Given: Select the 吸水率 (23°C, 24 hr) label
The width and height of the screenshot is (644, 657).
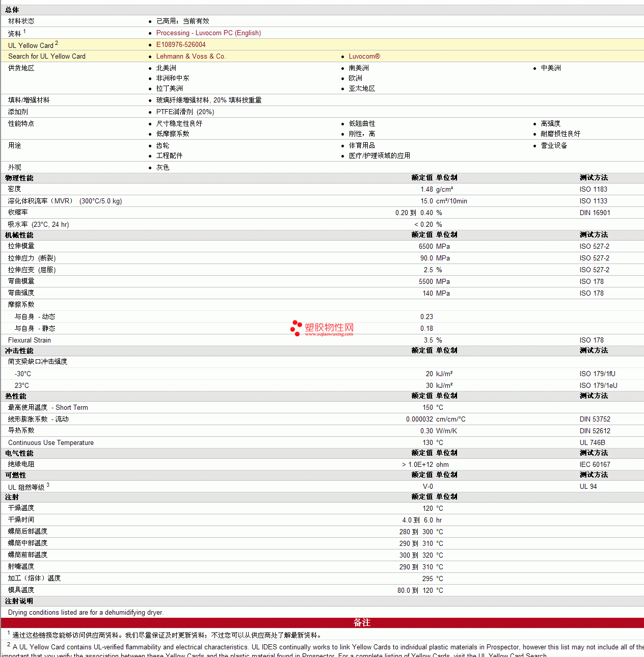Looking at the screenshot, I should [39, 224].
